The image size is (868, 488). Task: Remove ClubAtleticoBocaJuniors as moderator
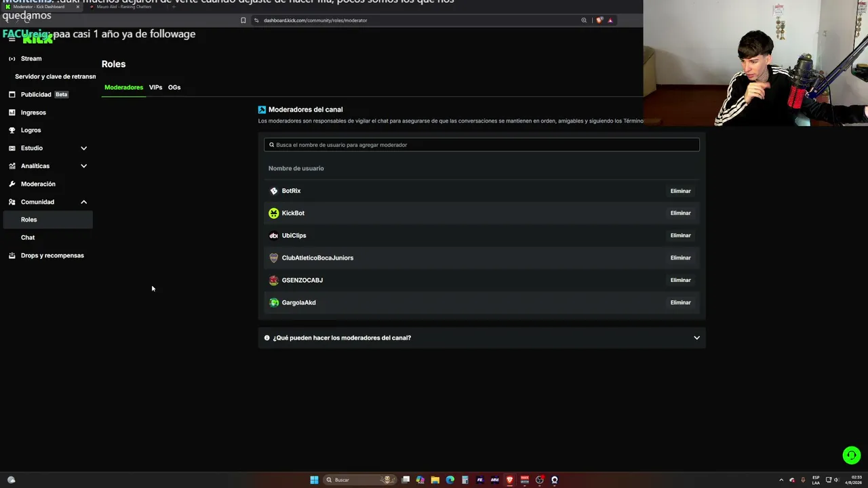tap(681, 258)
